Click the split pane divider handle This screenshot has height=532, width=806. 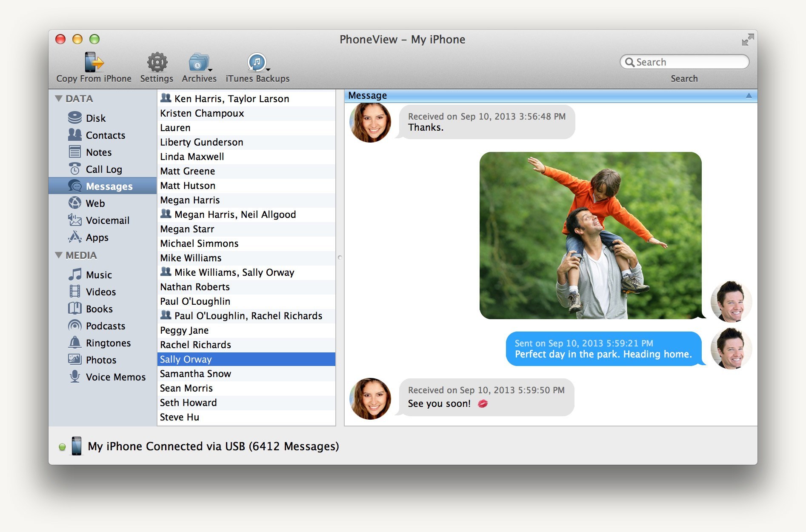(340, 257)
